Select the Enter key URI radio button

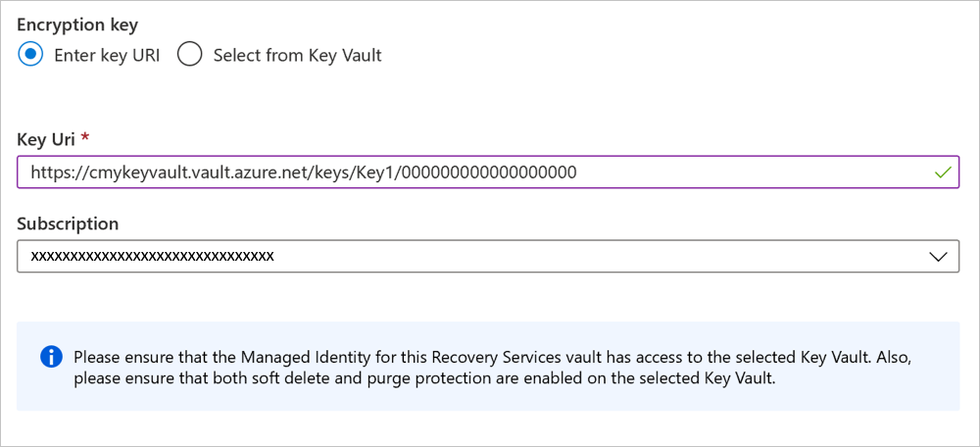pos(30,55)
